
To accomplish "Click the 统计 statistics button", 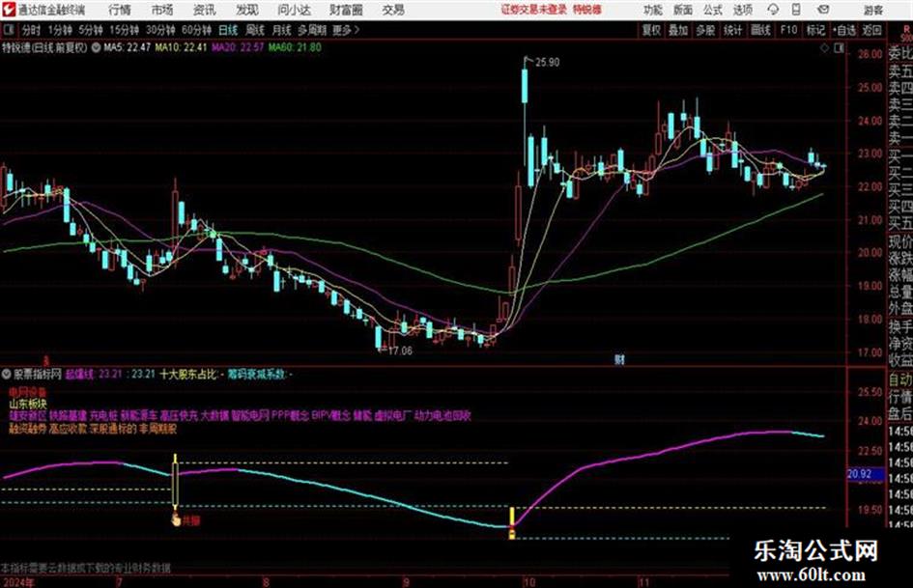I will pos(732,30).
